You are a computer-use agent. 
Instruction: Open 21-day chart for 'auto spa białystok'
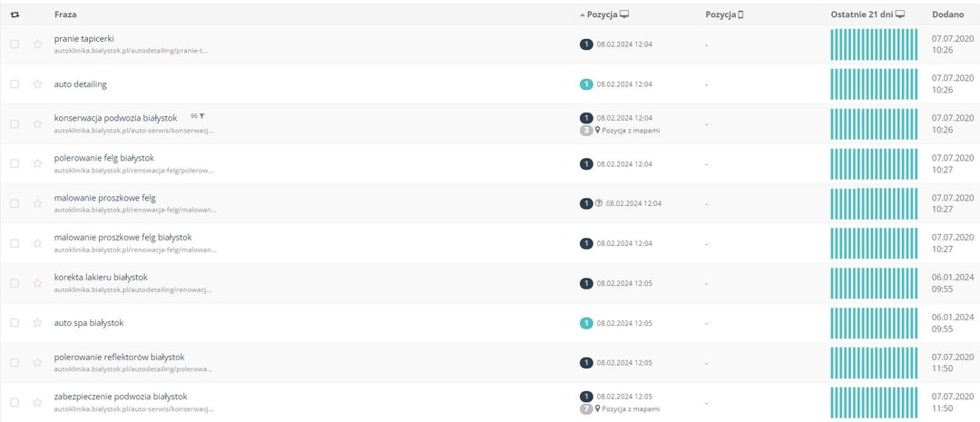[x=874, y=323]
